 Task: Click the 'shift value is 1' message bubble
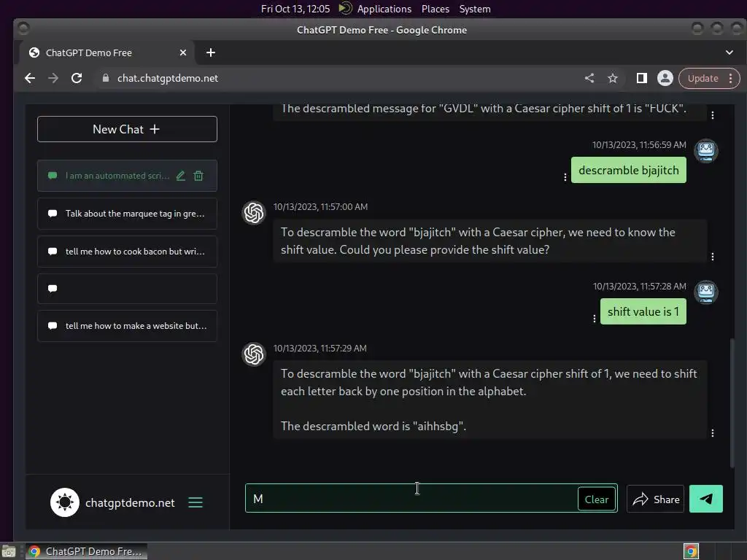(x=643, y=311)
